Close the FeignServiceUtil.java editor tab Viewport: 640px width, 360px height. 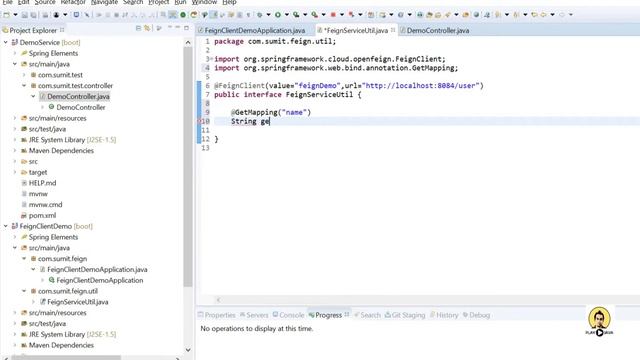(393, 30)
